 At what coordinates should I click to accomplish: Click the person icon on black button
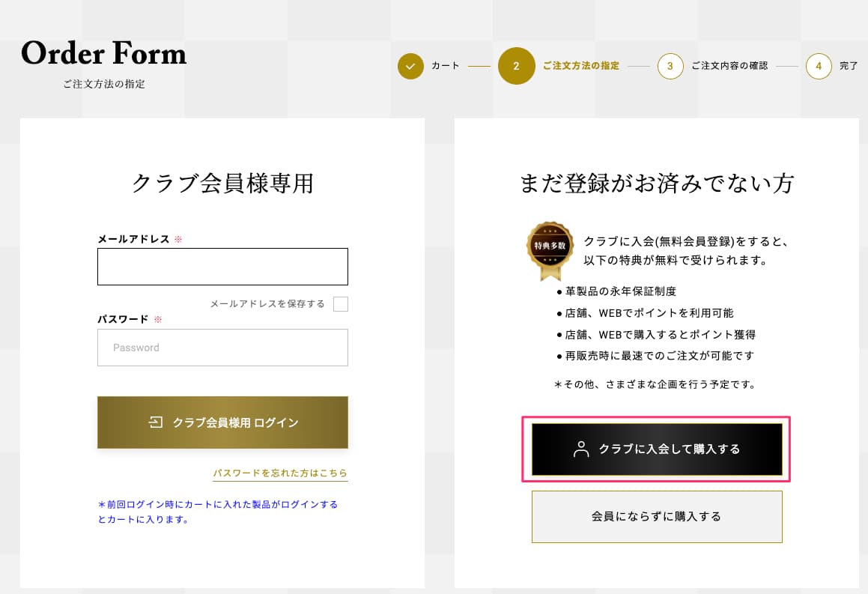coord(581,449)
